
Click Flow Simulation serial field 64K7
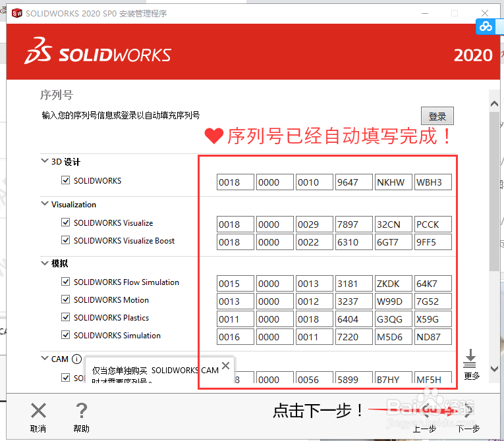(433, 284)
